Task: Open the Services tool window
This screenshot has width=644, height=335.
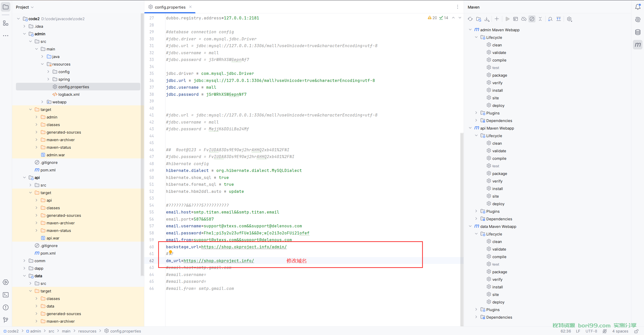Action: point(6,282)
